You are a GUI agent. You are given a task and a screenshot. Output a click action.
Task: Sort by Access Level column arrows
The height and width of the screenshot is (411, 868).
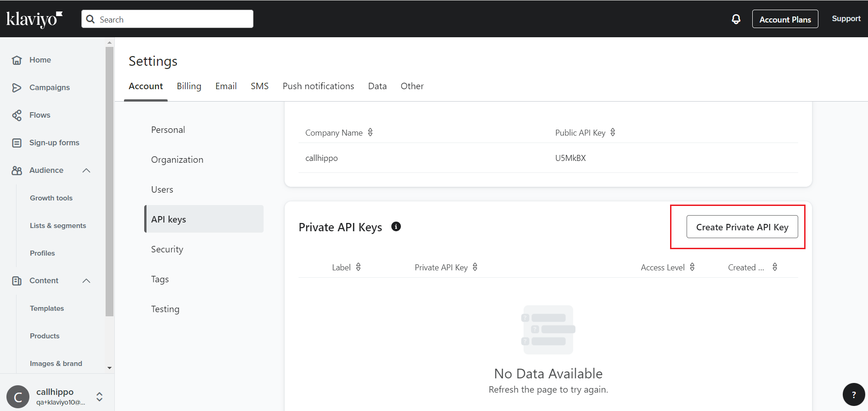click(692, 267)
